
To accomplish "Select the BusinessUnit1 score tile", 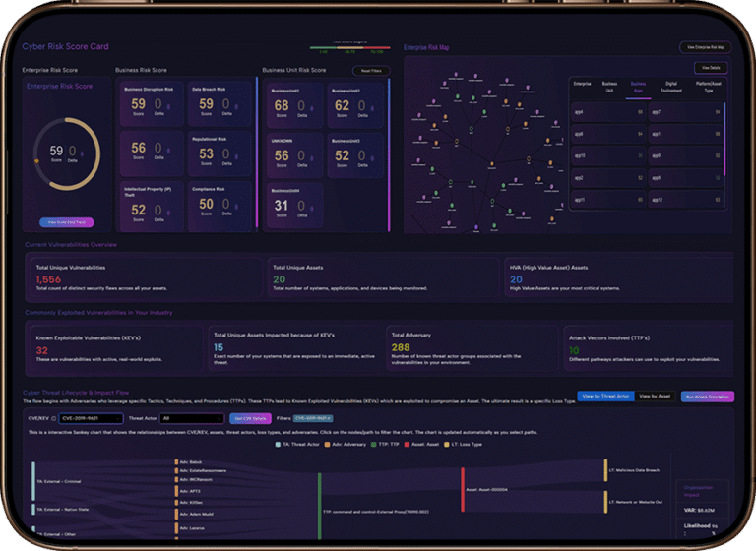I will pyautogui.click(x=285, y=104).
